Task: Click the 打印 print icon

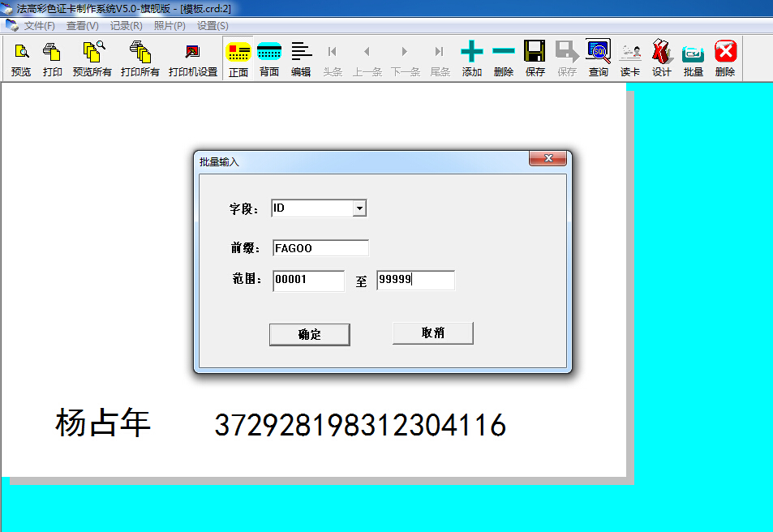Action: (52, 59)
